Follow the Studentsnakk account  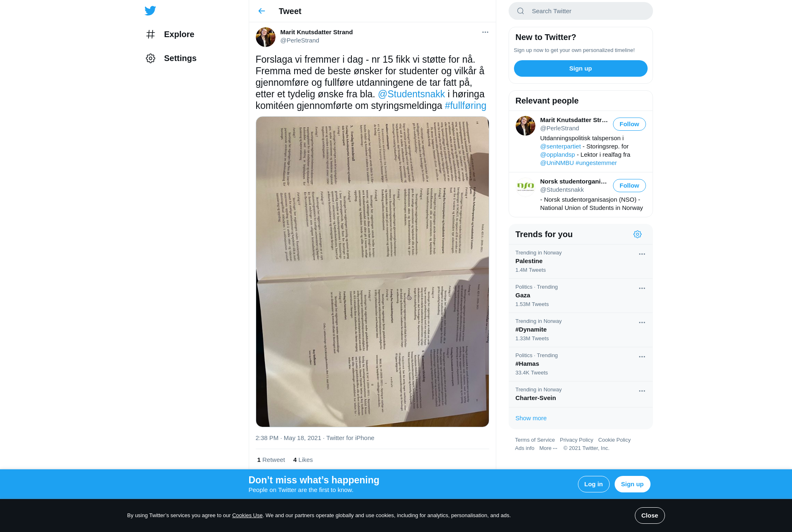click(629, 186)
